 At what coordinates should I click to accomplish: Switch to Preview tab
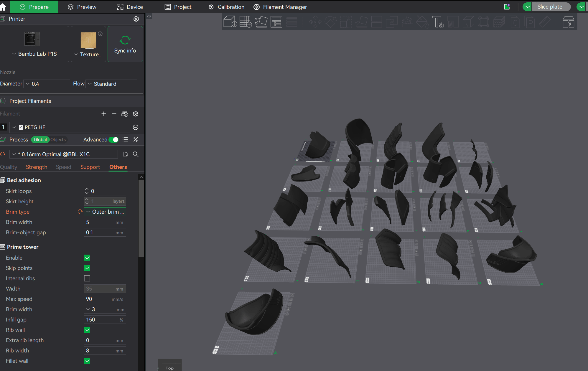point(82,7)
